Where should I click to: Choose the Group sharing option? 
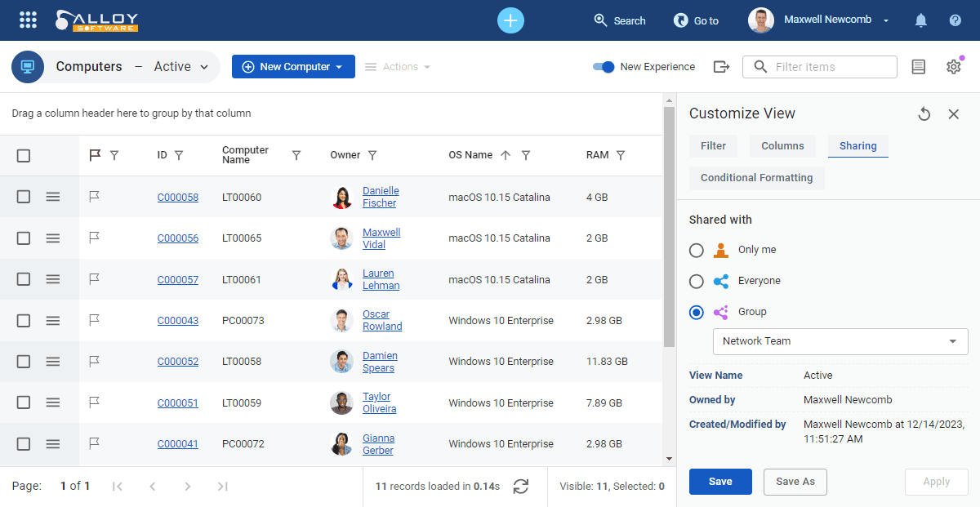tap(697, 312)
